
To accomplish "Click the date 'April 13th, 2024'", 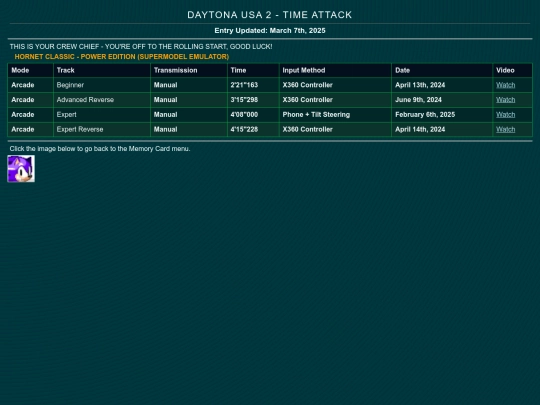I will tap(420, 85).
